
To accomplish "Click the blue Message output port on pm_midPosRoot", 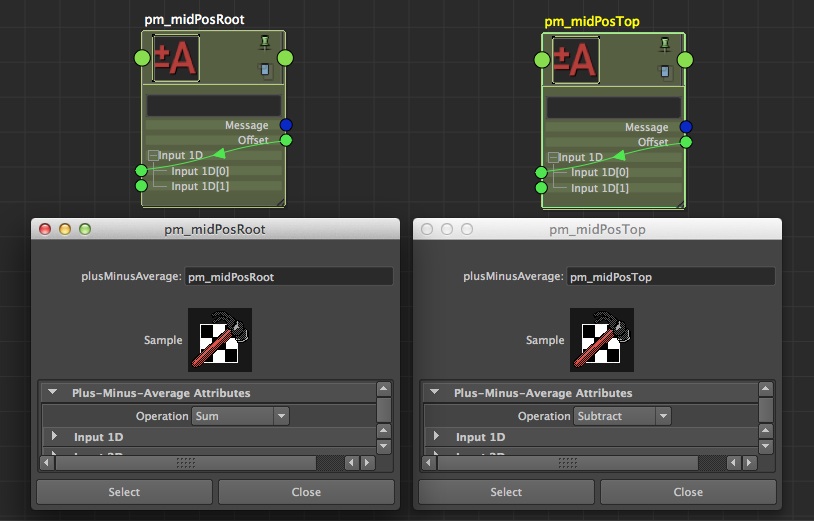I will pos(286,125).
